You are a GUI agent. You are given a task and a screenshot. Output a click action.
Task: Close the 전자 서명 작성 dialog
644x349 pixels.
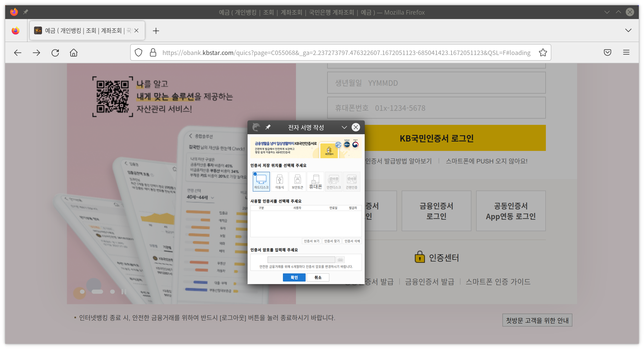coord(356,127)
